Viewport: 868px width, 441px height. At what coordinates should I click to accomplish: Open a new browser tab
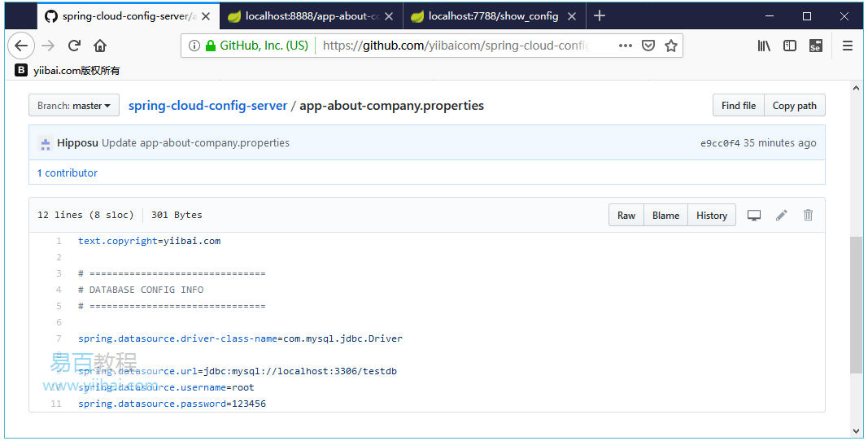click(600, 16)
